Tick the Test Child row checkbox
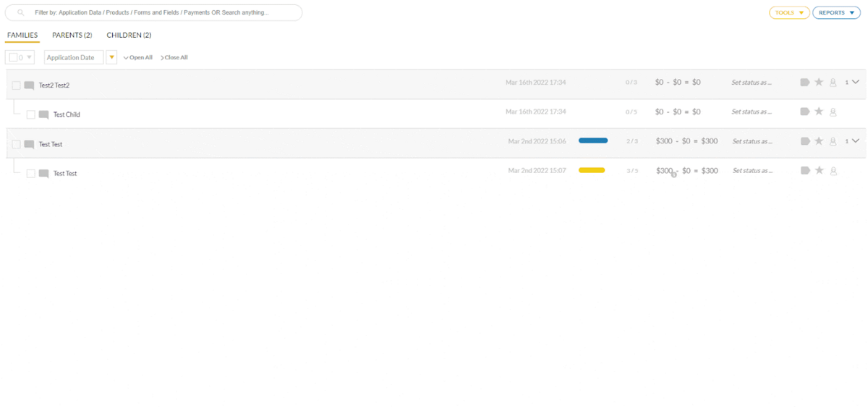The height and width of the screenshot is (407, 868). pyautogui.click(x=31, y=114)
